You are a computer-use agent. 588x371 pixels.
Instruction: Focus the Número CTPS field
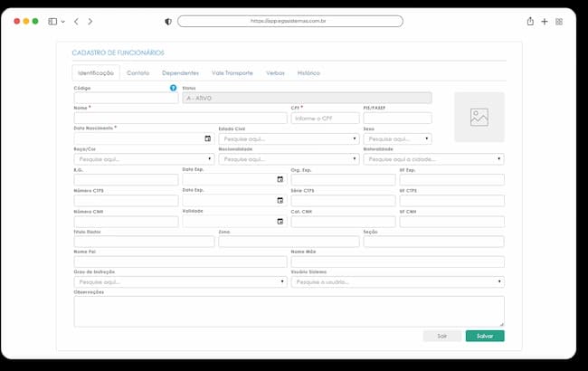pos(126,200)
